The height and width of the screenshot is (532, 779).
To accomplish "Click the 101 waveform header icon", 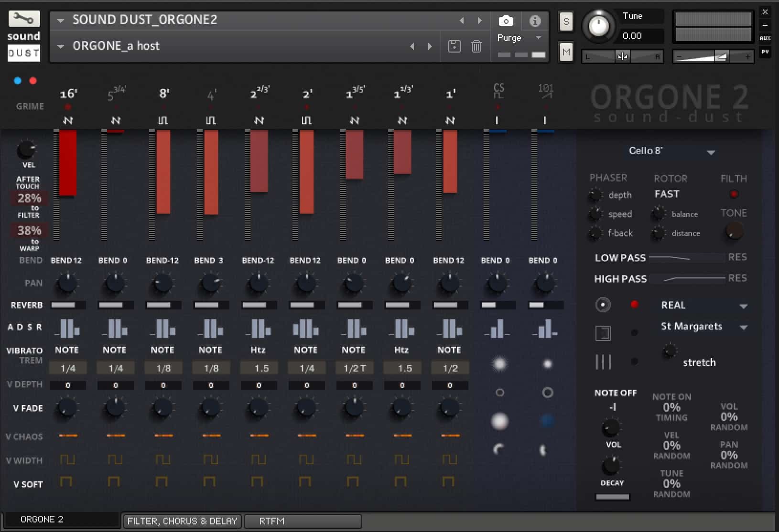I will click(546, 91).
